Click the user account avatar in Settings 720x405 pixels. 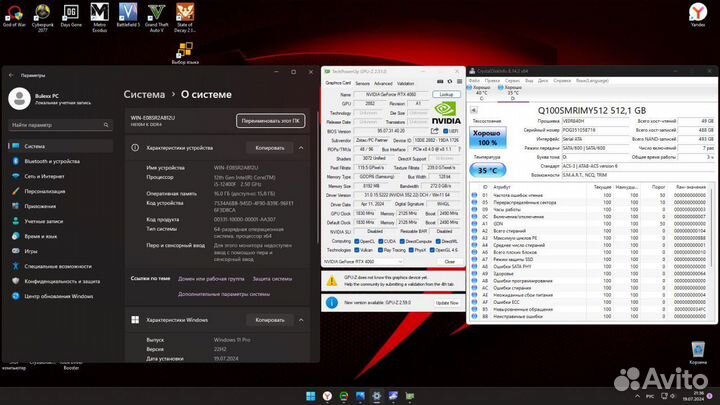(19, 98)
